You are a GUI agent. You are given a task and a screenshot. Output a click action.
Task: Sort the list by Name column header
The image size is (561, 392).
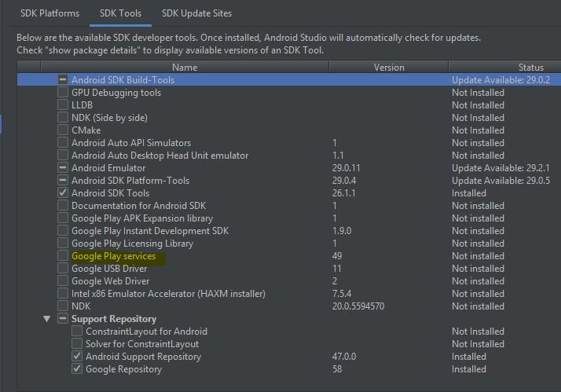[x=185, y=68]
